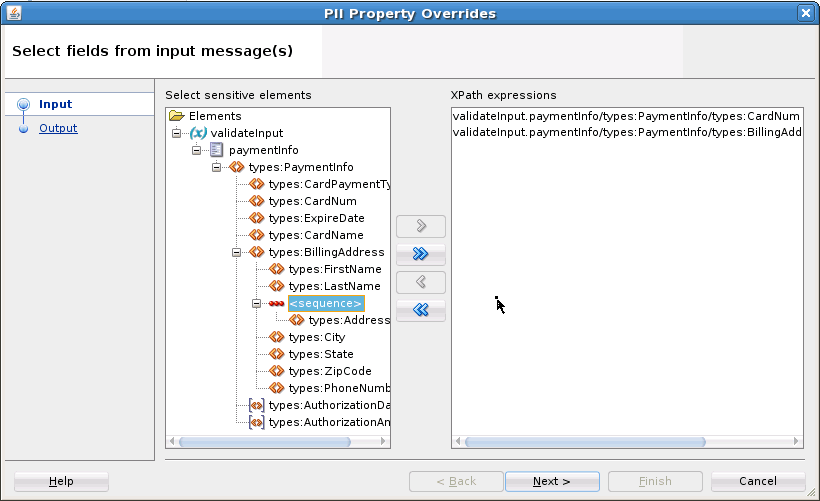Select the BillingAdd XPath expression row
The width and height of the screenshot is (820, 501).
627,132
